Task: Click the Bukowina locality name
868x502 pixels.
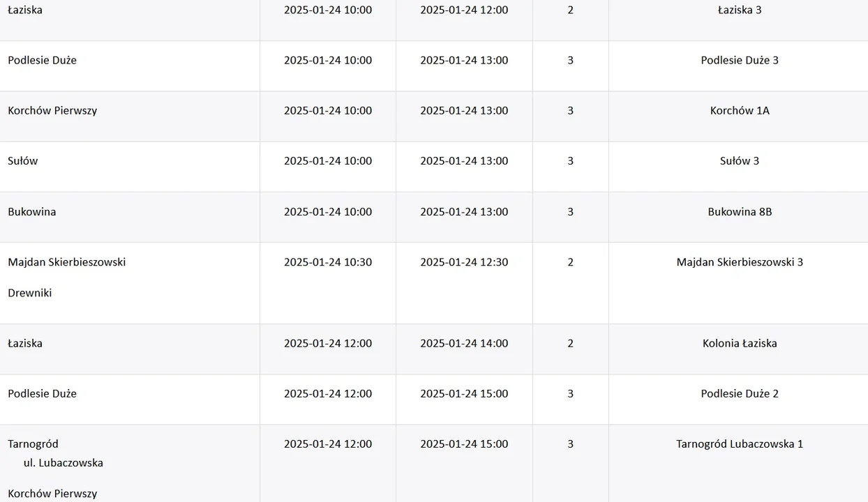Action: tap(32, 212)
